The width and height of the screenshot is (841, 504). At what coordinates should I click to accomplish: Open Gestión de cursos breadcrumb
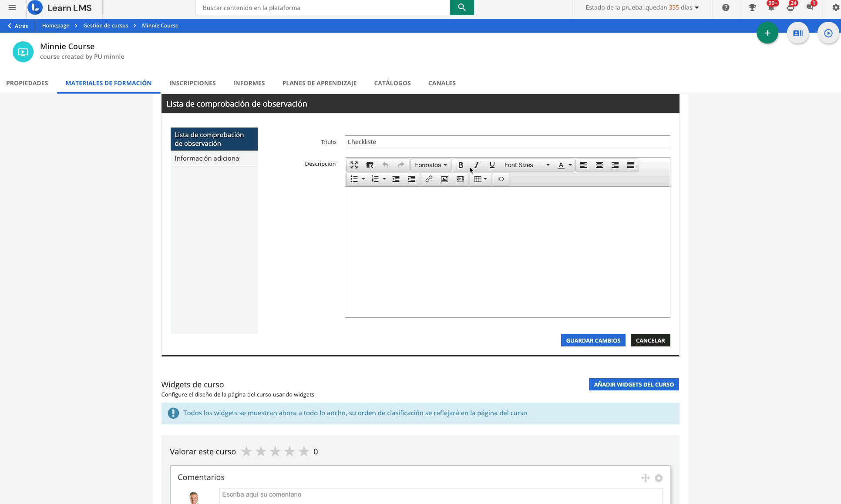(105, 26)
